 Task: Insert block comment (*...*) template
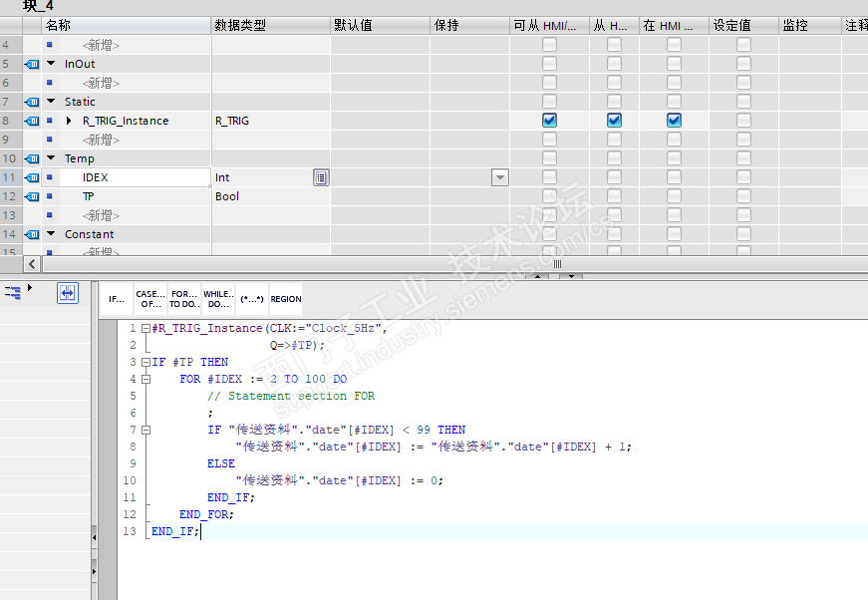(252, 299)
